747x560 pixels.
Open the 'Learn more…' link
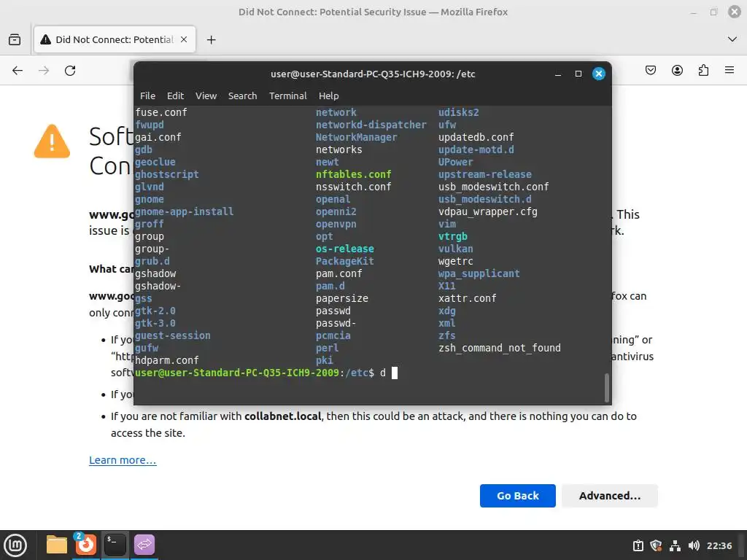[123, 460]
